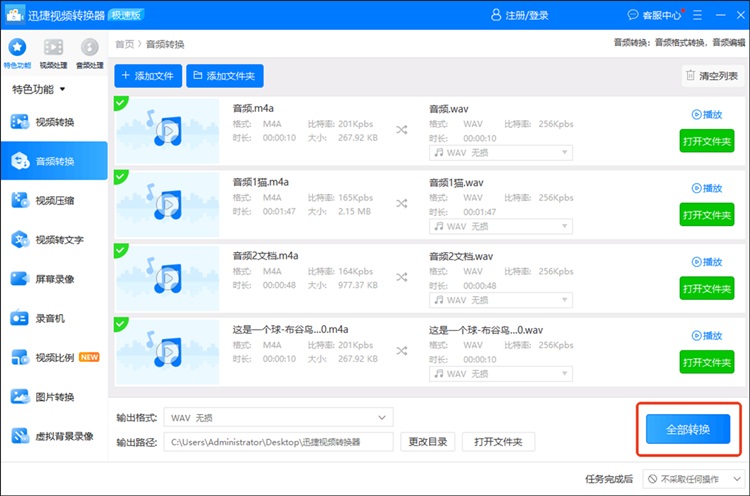Click the 添加文件 button

[x=148, y=76]
